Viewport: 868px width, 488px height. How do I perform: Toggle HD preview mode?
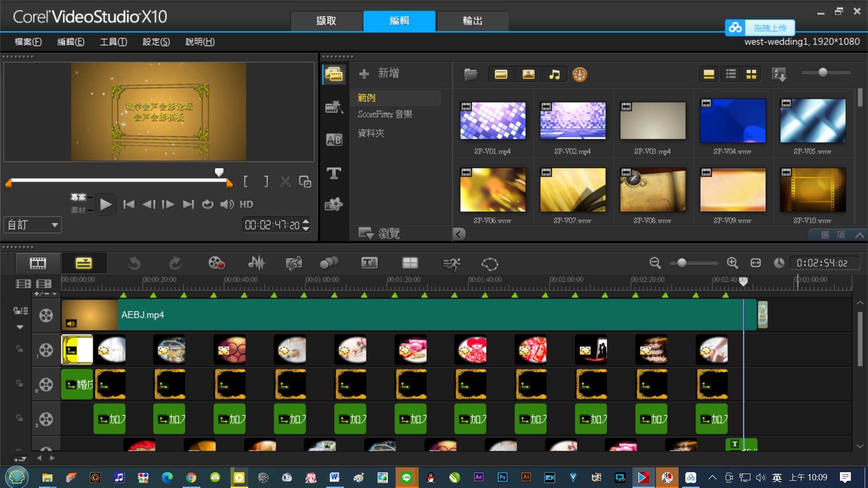(246, 204)
